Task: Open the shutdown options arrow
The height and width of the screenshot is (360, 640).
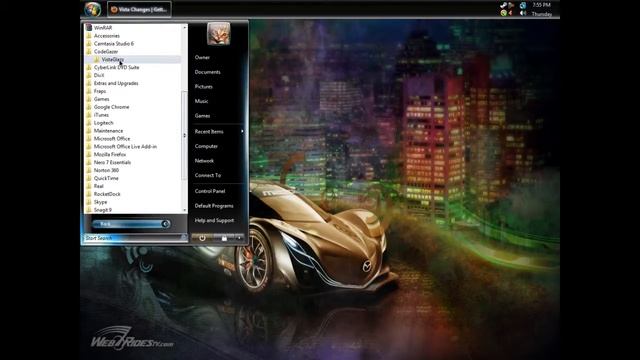Action: click(x=240, y=238)
